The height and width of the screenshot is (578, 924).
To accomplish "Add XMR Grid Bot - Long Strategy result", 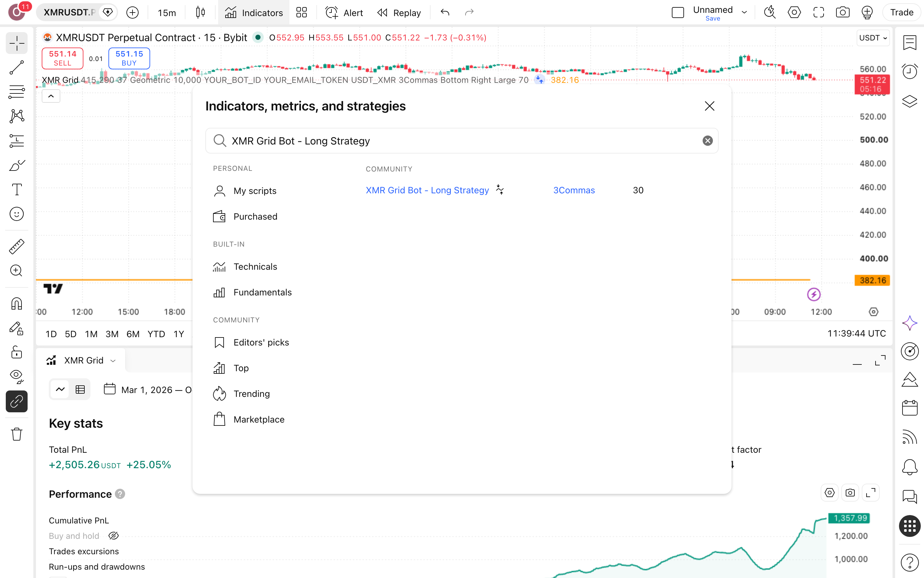I will 427,190.
